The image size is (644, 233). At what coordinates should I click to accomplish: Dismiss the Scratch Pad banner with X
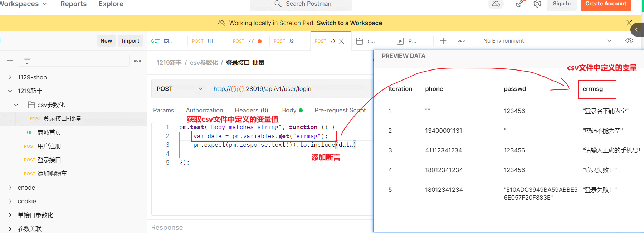pos(629,23)
